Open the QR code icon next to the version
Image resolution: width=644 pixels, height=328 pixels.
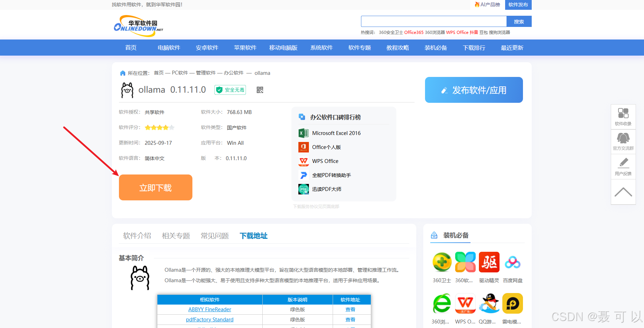(x=260, y=90)
